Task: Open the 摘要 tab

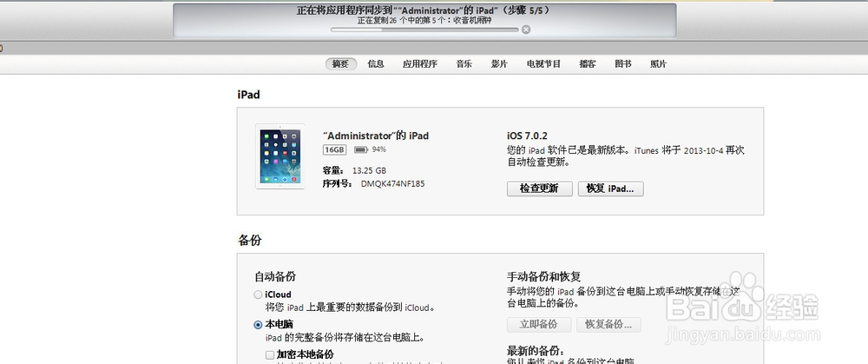Action: click(341, 63)
